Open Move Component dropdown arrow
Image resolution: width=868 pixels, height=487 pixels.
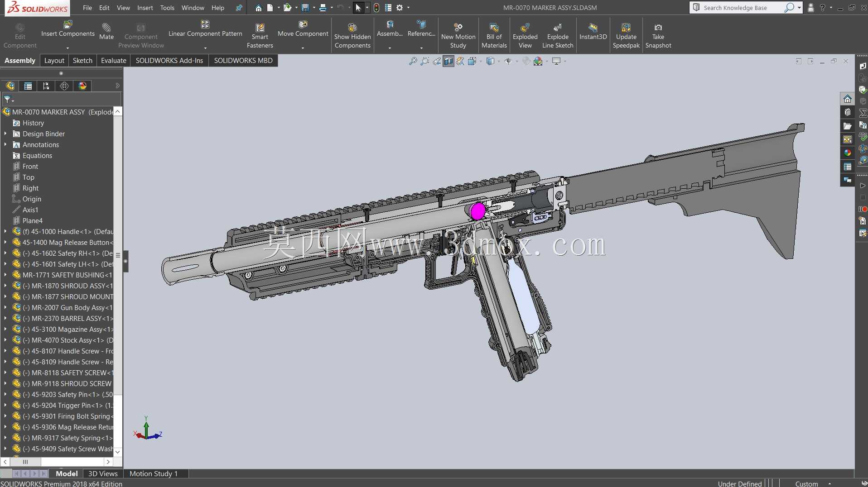pos(303,48)
